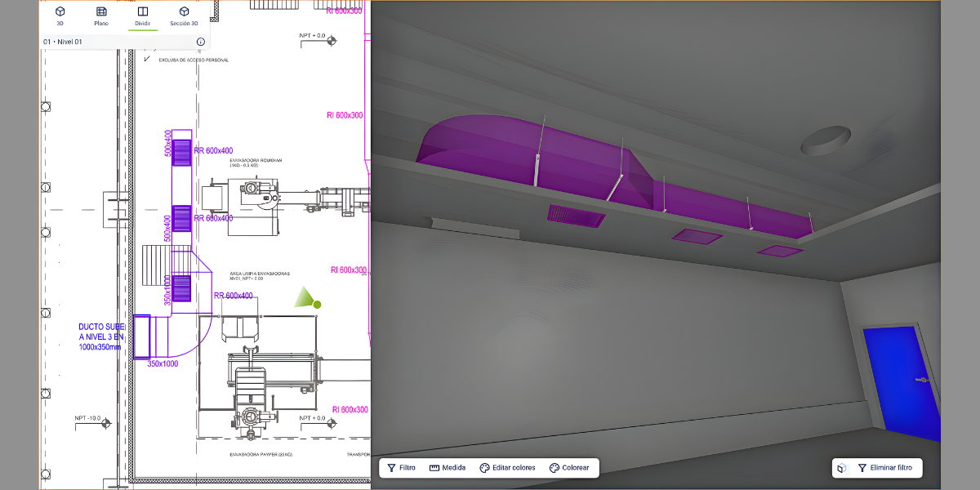Select the top purple grille on the plan
Image resolution: width=980 pixels, height=490 pixels.
point(181,153)
